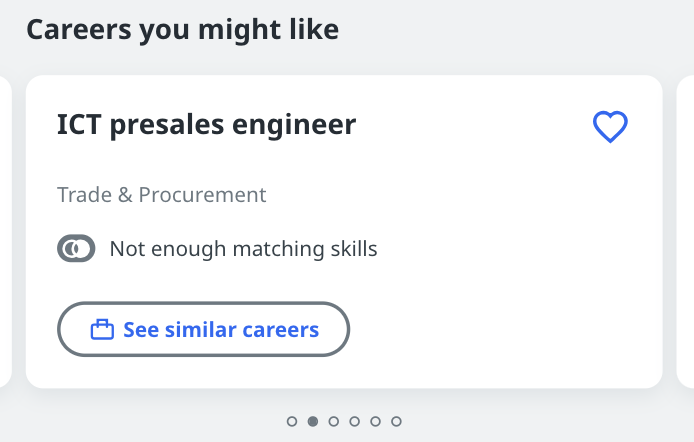
Task: Open See similar careers
Action: click(204, 329)
